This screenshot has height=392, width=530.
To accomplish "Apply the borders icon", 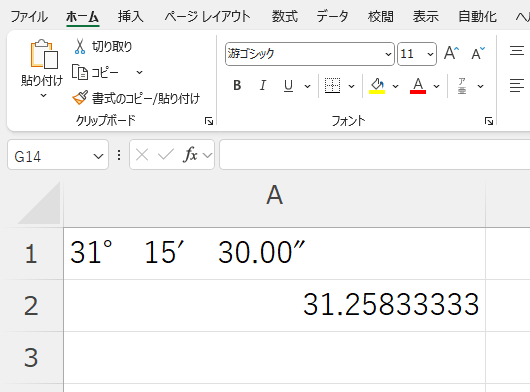I will 332,85.
